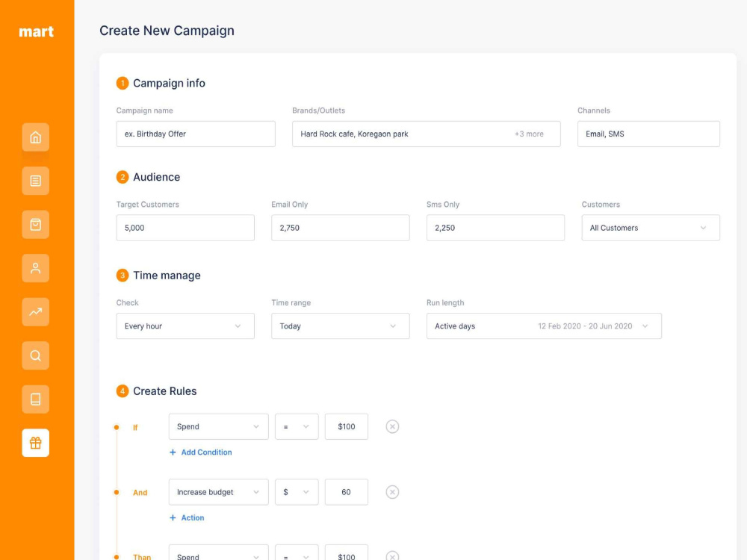Open the Increase budget dropdown
Image resolution: width=747 pixels, height=560 pixels.
(x=218, y=492)
